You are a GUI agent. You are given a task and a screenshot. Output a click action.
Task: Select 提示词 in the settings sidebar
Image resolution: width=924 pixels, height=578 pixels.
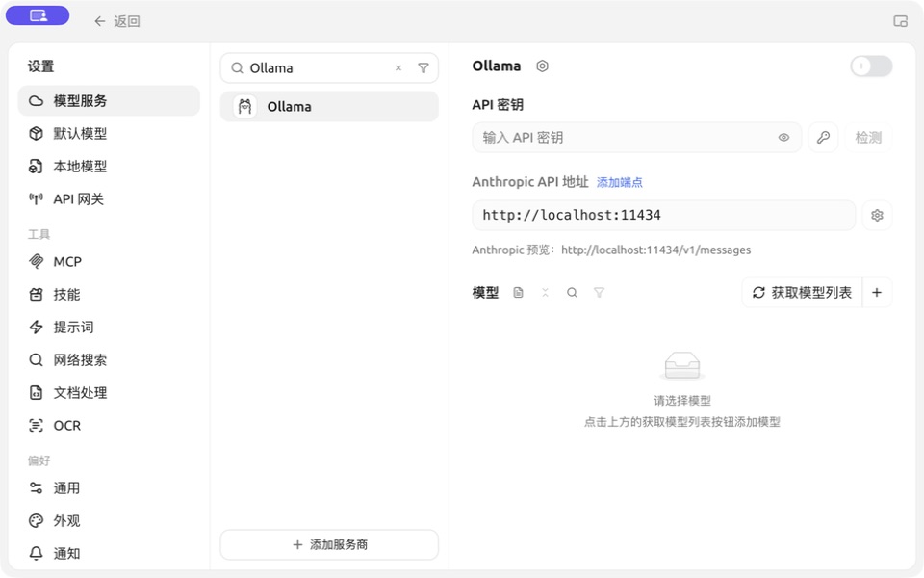pos(109,327)
